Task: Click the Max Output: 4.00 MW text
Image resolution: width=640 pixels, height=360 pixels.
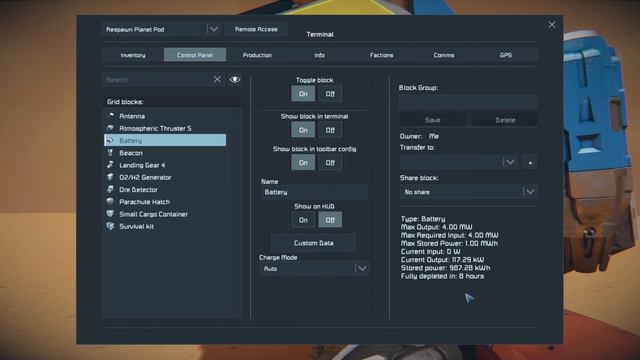Action: (436, 227)
